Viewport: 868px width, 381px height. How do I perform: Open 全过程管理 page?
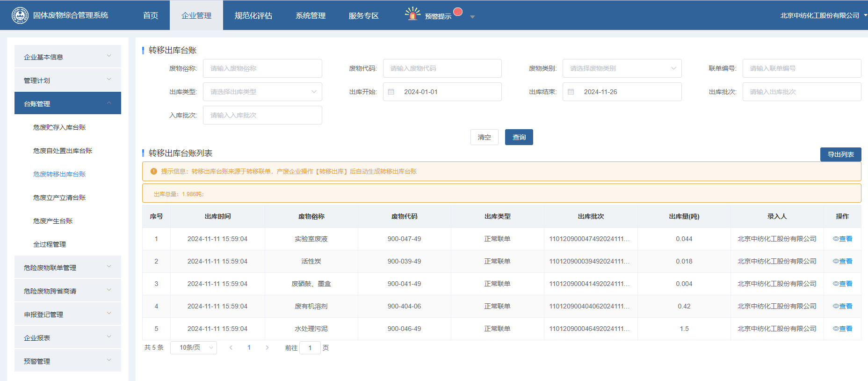[50, 244]
